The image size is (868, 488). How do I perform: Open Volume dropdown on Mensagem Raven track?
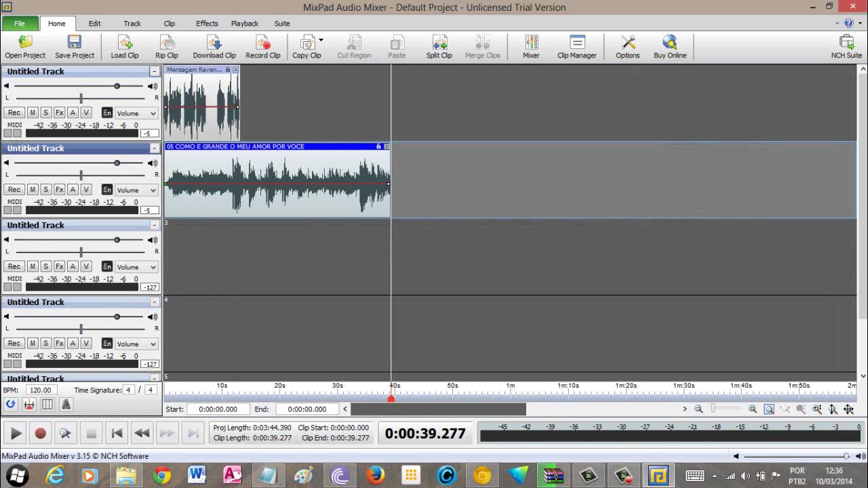(136, 113)
